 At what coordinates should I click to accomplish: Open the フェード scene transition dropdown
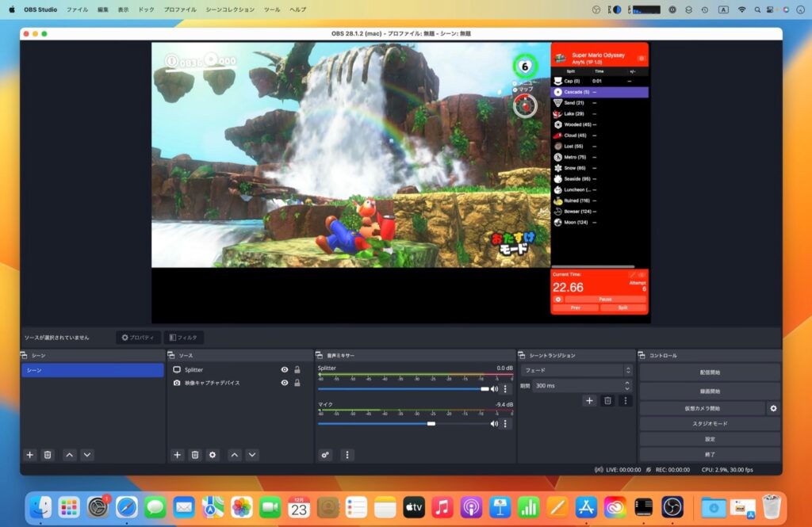(x=575, y=369)
